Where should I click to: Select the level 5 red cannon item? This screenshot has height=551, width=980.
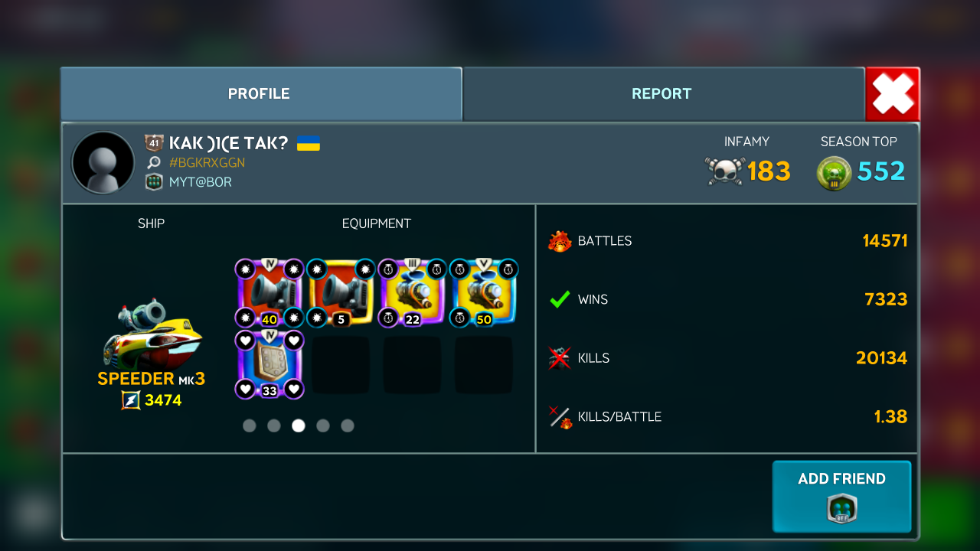[x=341, y=293]
